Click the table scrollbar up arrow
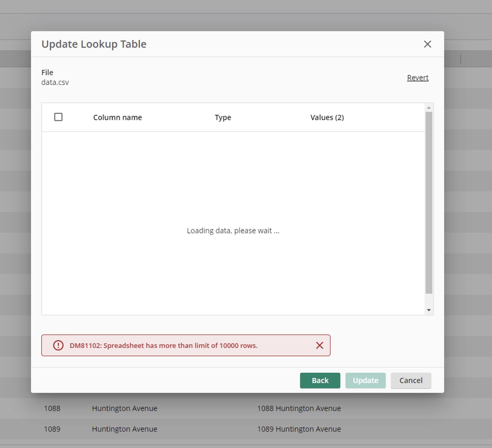Image resolution: width=492 pixels, height=448 pixels. tap(429, 108)
